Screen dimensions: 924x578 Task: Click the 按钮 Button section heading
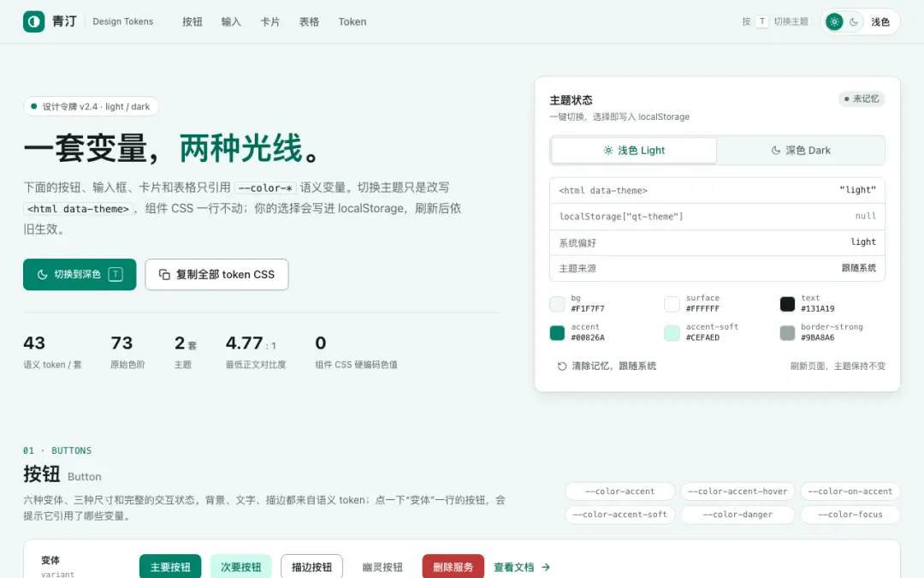click(62, 474)
